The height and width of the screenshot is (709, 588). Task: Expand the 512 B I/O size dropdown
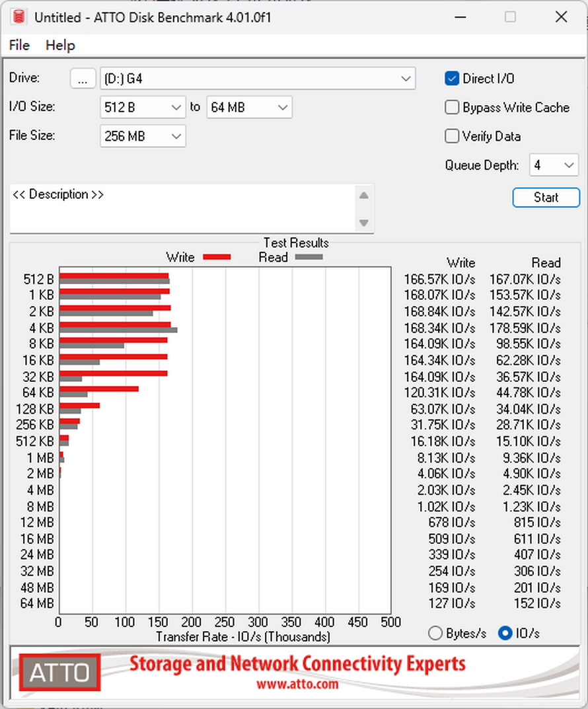click(x=143, y=108)
